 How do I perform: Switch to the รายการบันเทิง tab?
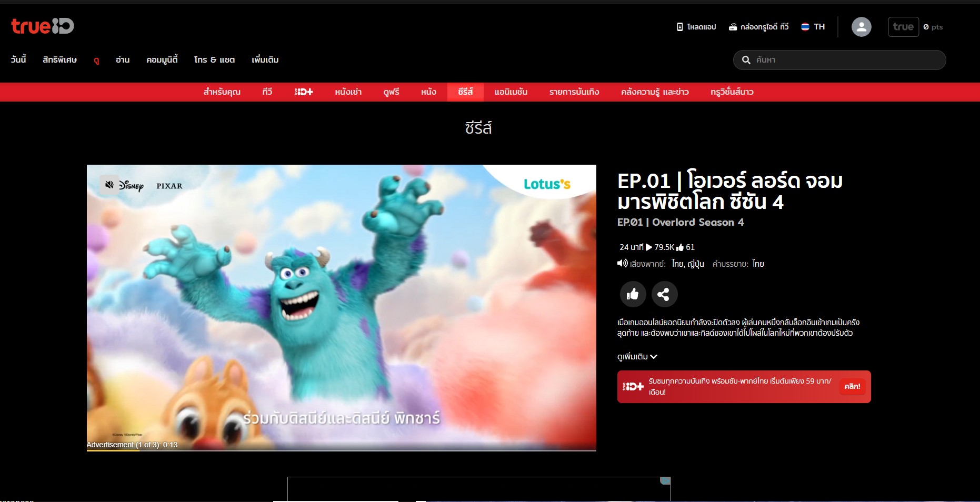(574, 92)
